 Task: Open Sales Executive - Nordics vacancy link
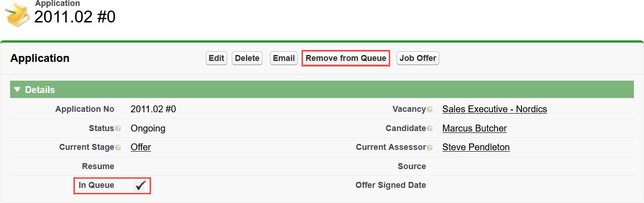point(494,109)
